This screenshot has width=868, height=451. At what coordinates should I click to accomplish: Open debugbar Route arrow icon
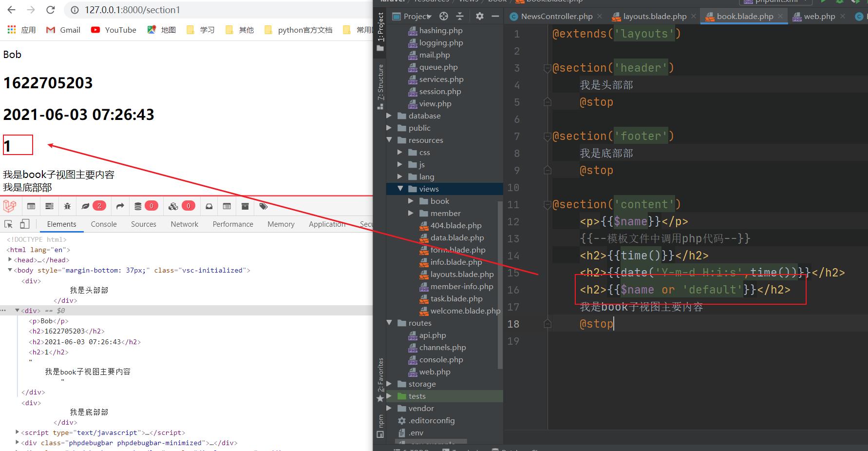coord(120,206)
